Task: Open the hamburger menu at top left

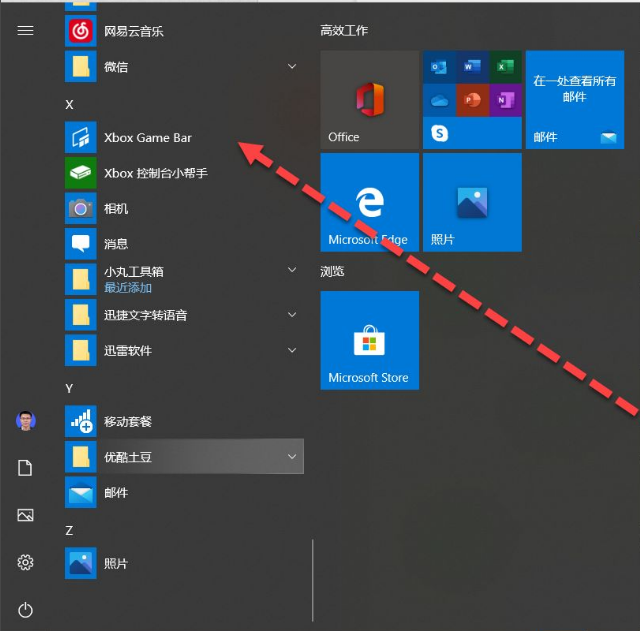Action: click(x=26, y=30)
